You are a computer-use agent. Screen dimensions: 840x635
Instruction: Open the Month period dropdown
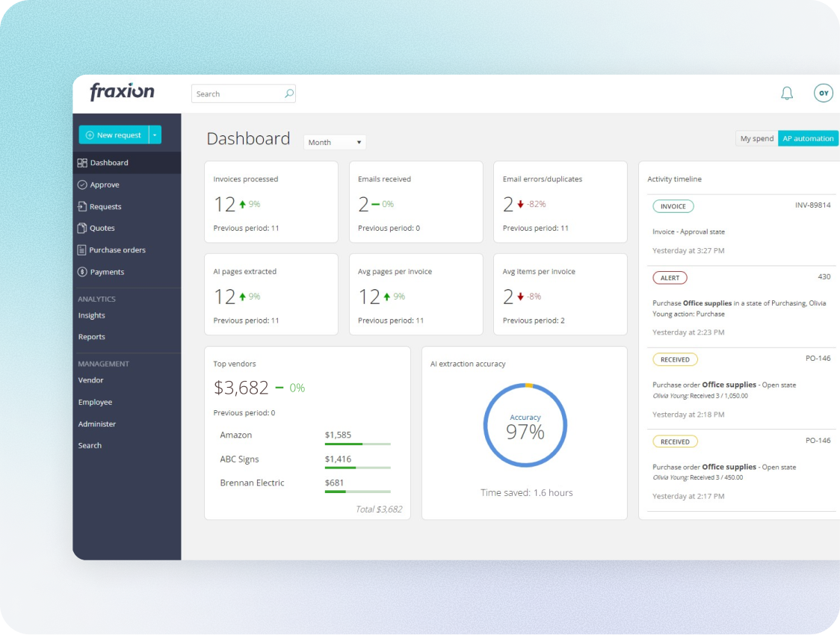point(335,143)
